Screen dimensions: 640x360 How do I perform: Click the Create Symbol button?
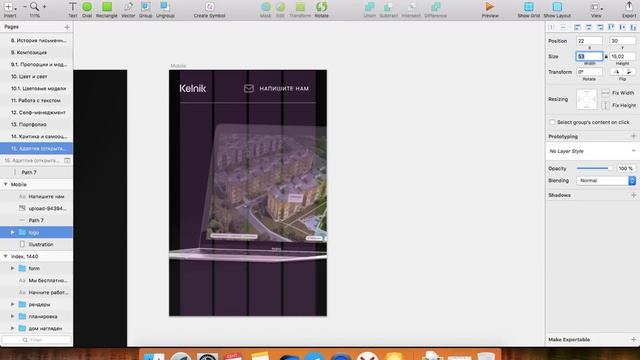click(x=209, y=10)
